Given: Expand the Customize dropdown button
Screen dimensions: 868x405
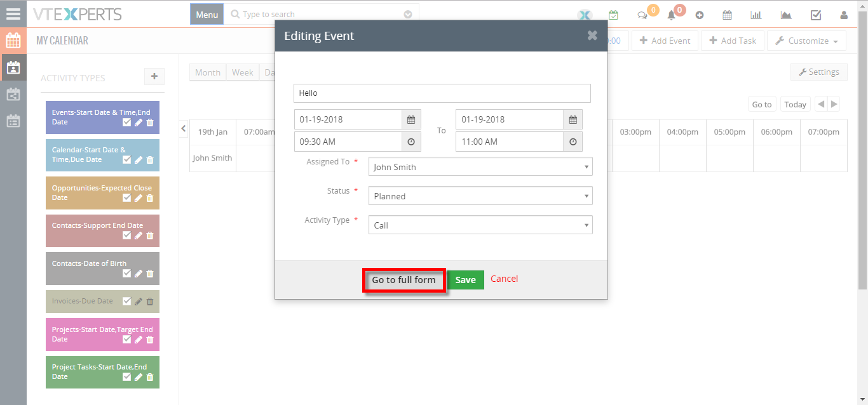Looking at the screenshot, I should pyautogui.click(x=806, y=41).
